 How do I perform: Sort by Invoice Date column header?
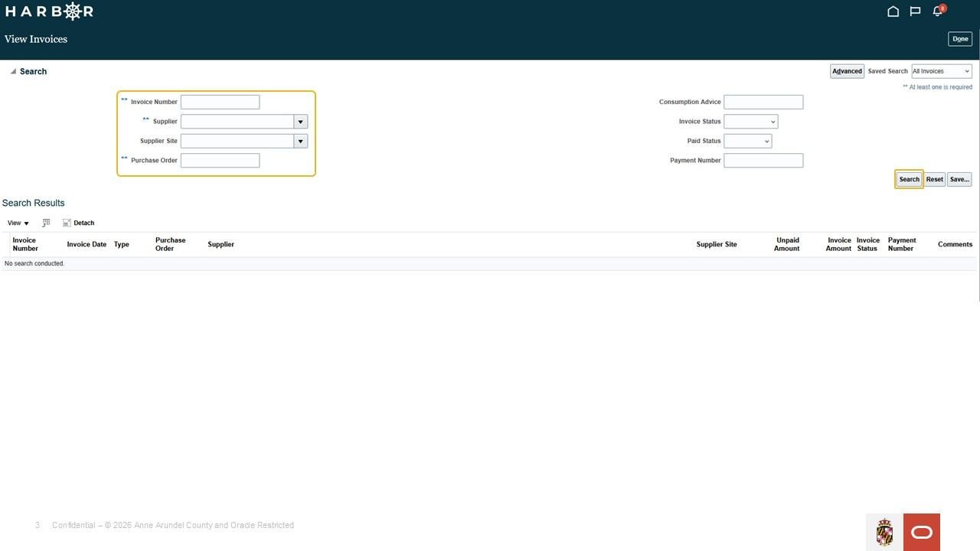tap(87, 244)
